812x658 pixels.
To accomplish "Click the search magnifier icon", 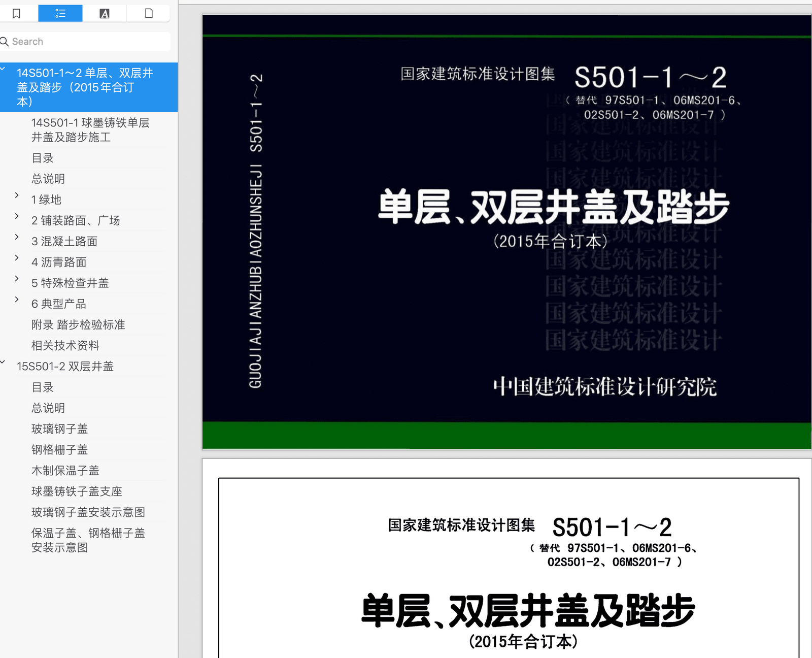I will pos(5,42).
